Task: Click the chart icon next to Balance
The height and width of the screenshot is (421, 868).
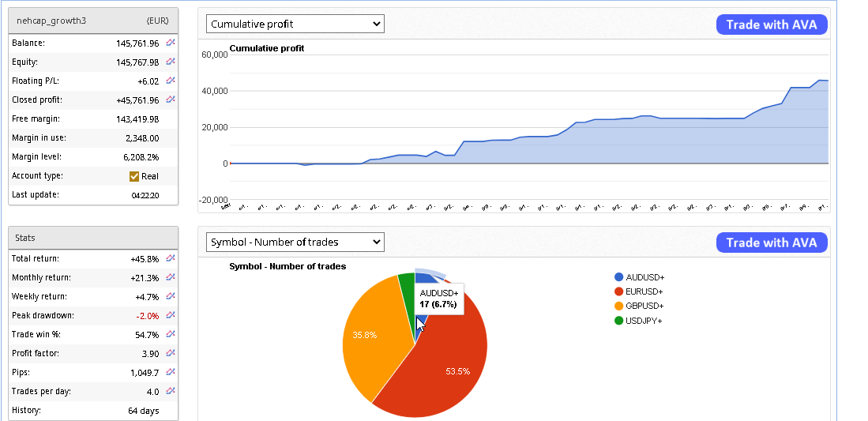Action: coord(170,43)
